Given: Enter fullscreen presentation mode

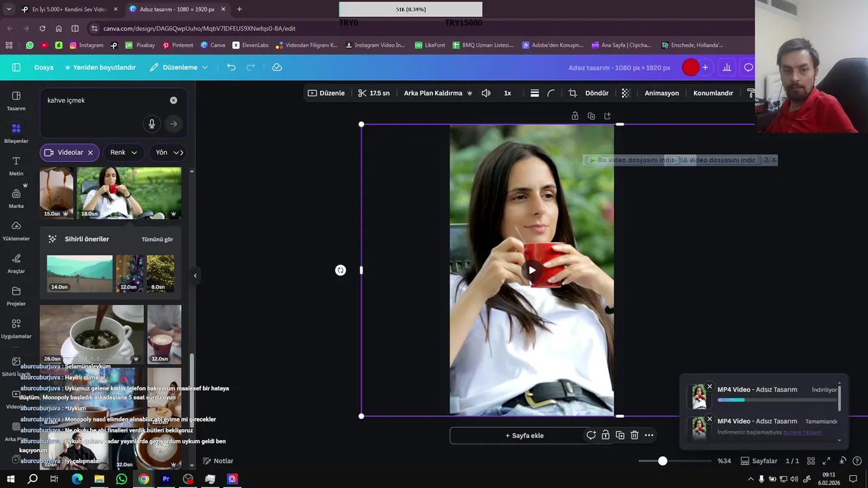Looking at the screenshot, I should tap(827, 461).
